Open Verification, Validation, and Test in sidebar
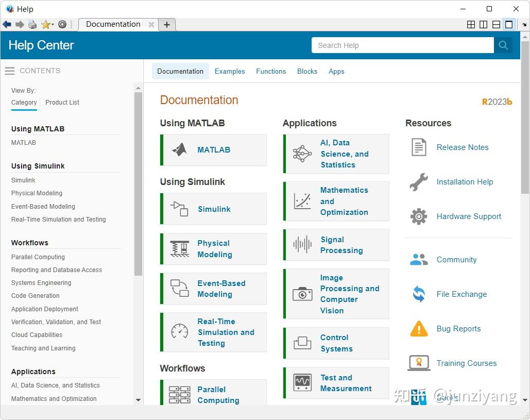This screenshot has height=420, width=530. pos(56,322)
